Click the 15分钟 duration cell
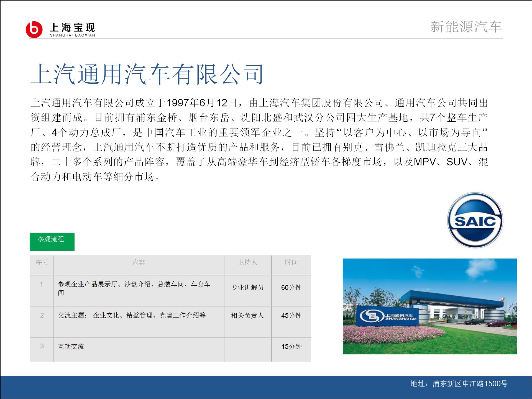The width and height of the screenshot is (532, 399). (x=291, y=349)
